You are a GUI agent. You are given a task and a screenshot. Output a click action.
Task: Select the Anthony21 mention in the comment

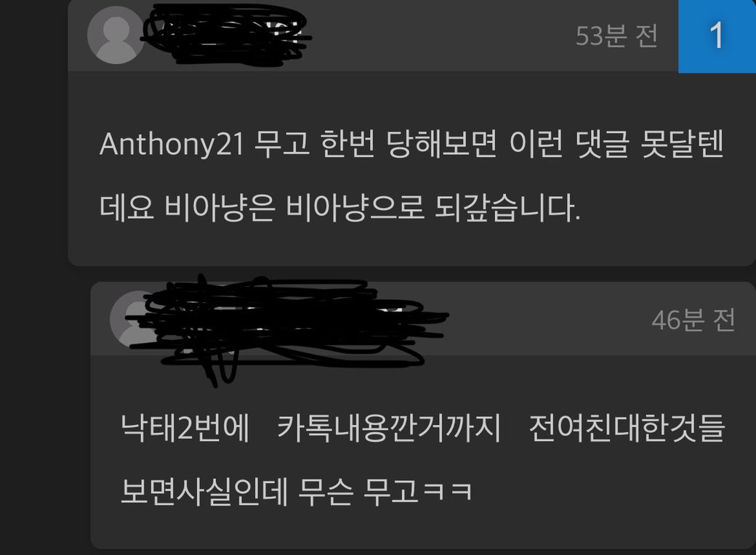[x=172, y=144]
